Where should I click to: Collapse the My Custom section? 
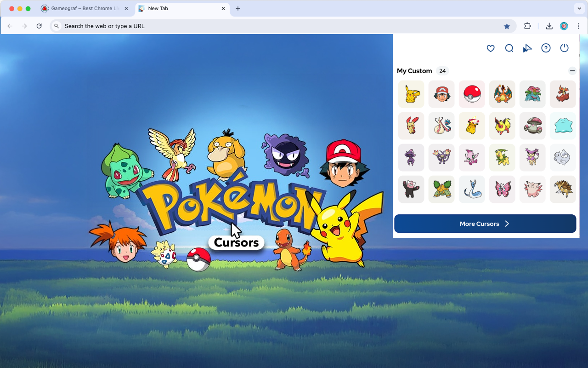pos(572,71)
